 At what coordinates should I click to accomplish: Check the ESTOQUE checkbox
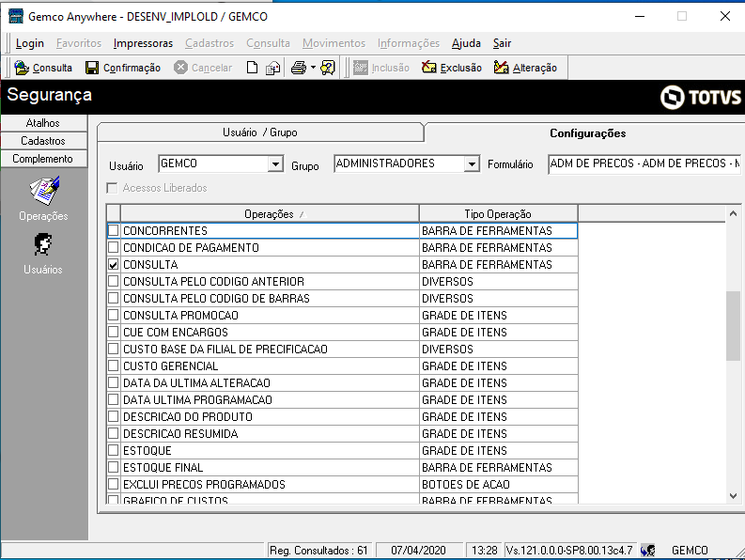point(113,450)
